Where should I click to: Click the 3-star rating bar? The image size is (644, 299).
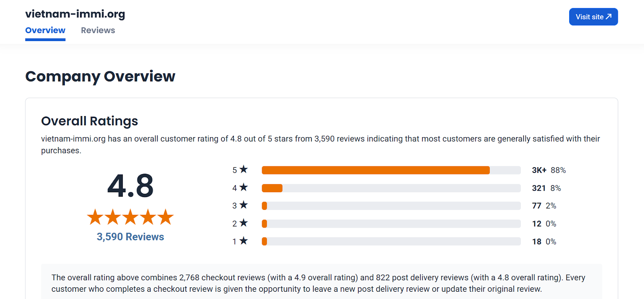(391, 206)
